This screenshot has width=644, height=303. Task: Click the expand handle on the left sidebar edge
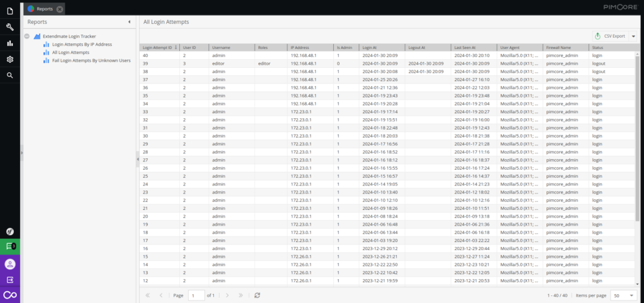point(22,153)
